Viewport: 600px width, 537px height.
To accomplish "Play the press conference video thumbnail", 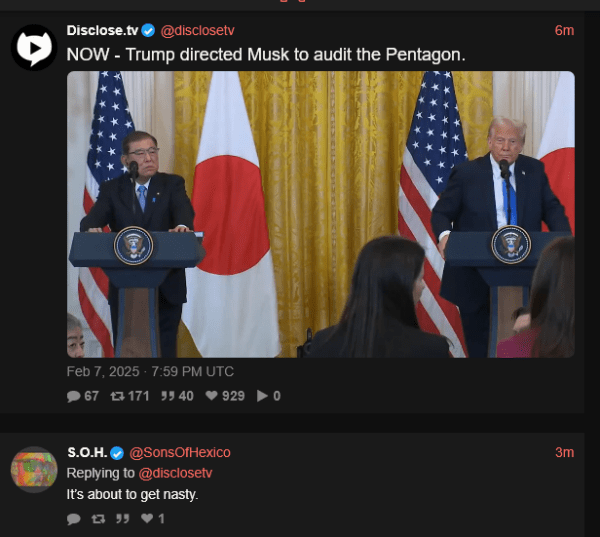I will [321, 214].
